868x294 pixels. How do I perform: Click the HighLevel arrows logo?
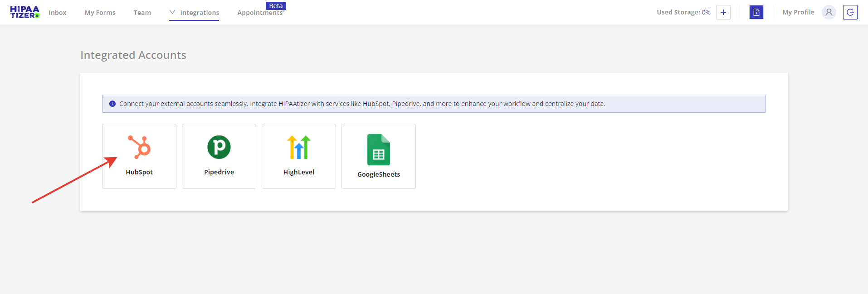(299, 147)
